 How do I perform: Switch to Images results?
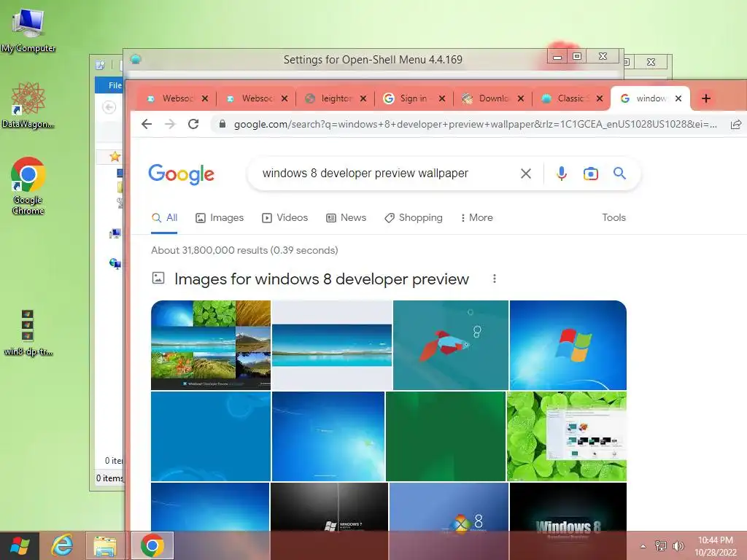click(x=220, y=218)
